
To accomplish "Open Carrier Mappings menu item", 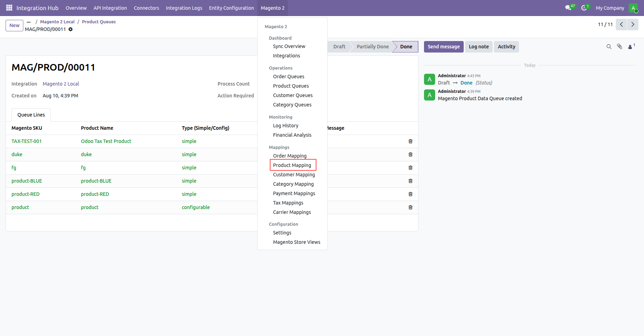I will (292, 212).
